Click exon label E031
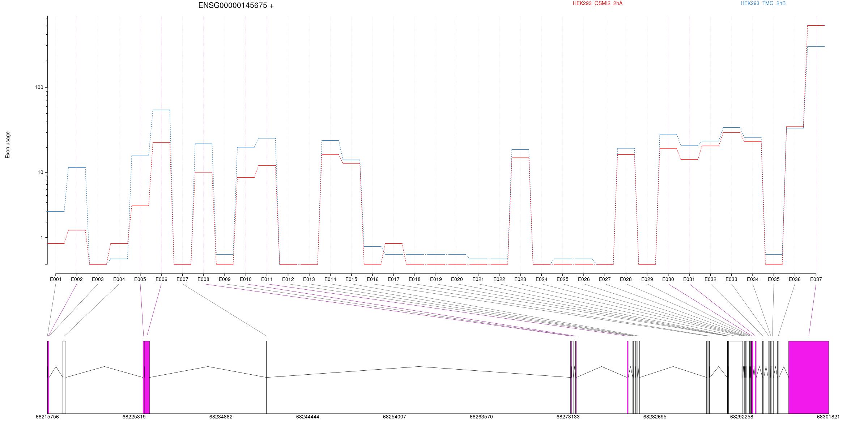 click(x=689, y=279)
